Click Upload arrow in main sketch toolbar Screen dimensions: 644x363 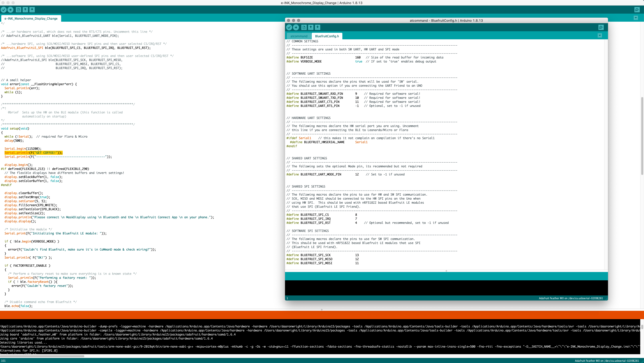click(x=11, y=10)
